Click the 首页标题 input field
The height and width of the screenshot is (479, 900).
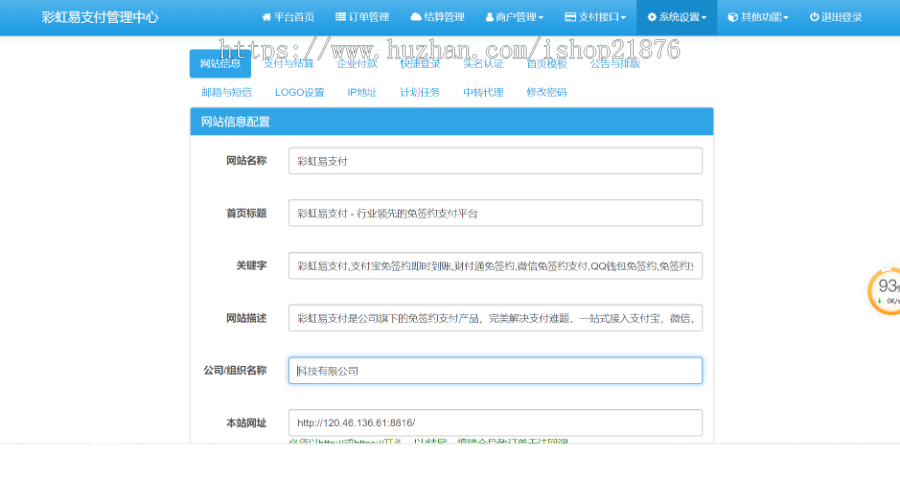[x=495, y=213]
